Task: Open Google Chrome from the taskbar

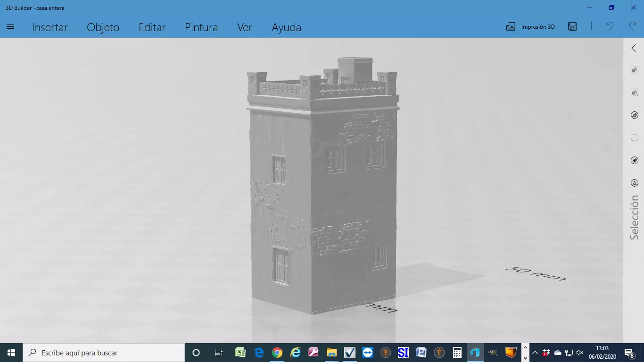Action: click(x=277, y=353)
